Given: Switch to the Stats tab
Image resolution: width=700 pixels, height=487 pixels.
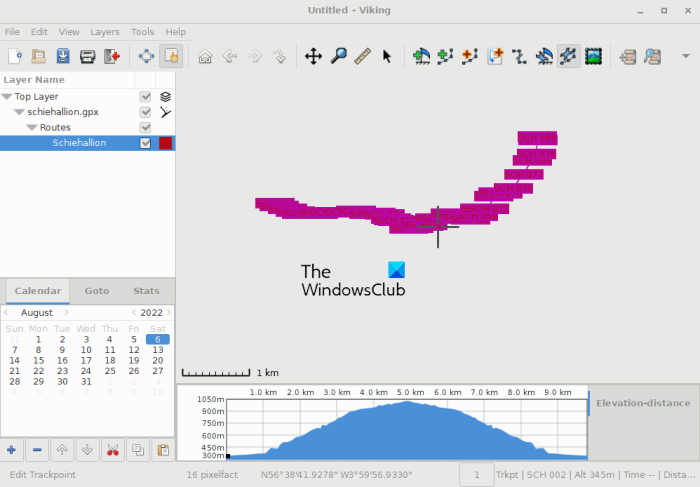Looking at the screenshot, I should point(146,291).
